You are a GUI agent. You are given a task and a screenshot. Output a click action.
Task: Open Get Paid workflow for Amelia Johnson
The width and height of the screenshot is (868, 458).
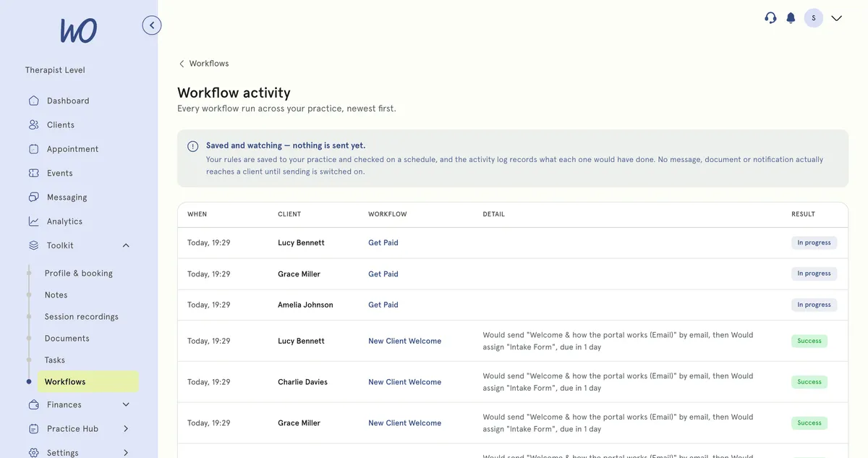point(383,305)
